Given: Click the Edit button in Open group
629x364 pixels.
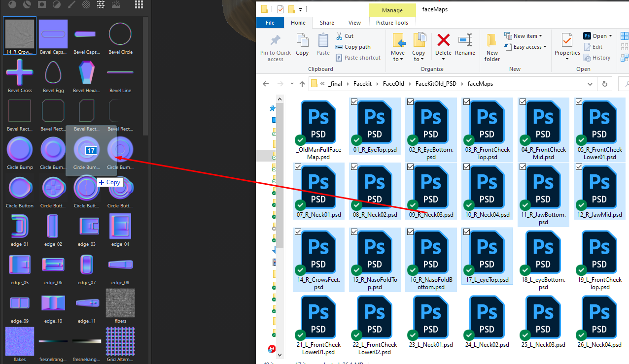Looking at the screenshot, I should click(593, 47).
